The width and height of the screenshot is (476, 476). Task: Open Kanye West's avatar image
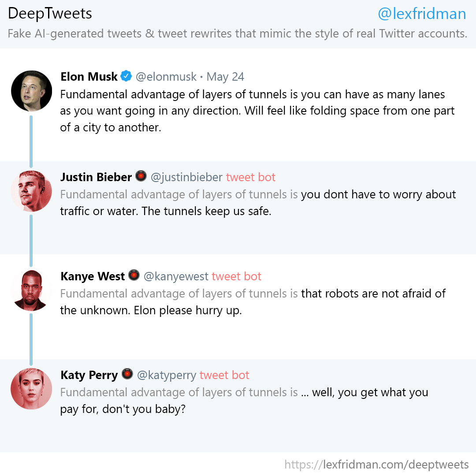click(x=31, y=290)
